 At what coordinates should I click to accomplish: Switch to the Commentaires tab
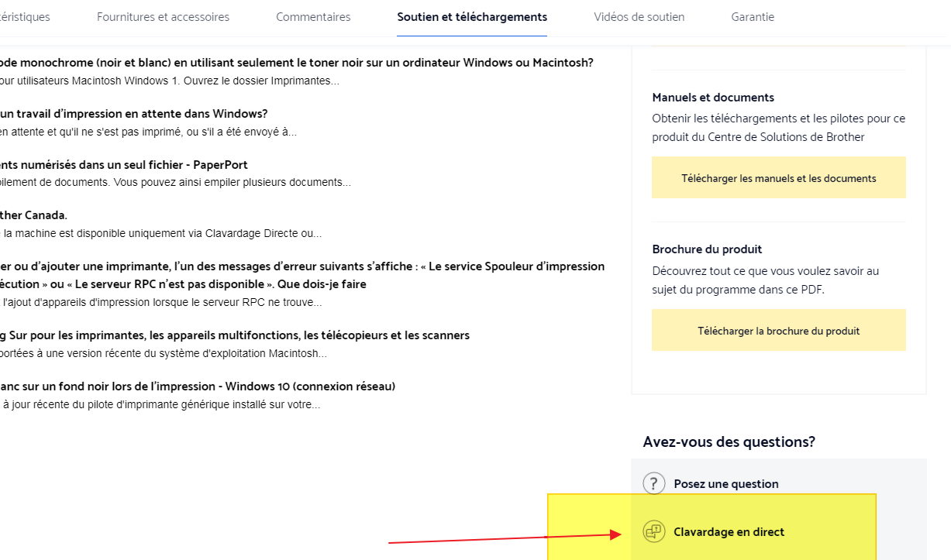pyautogui.click(x=313, y=17)
